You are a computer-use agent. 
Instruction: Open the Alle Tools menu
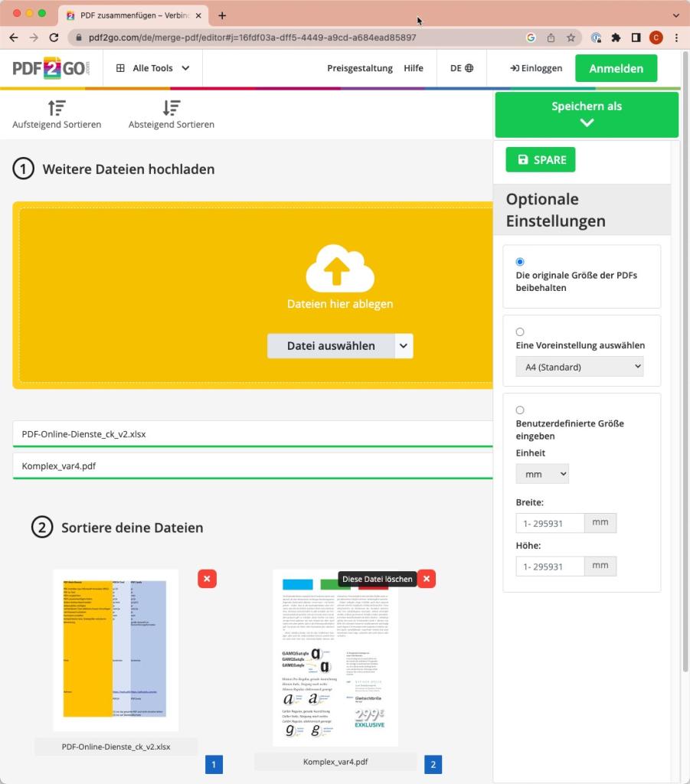point(152,68)
